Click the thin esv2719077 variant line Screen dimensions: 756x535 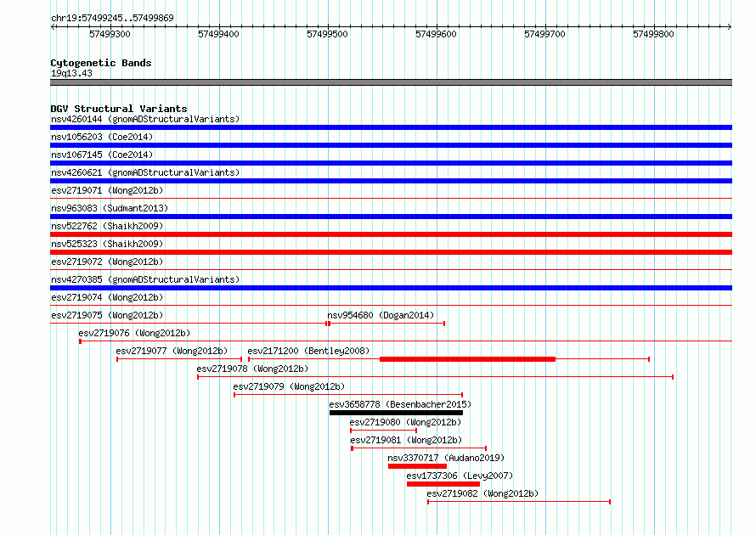179,359
